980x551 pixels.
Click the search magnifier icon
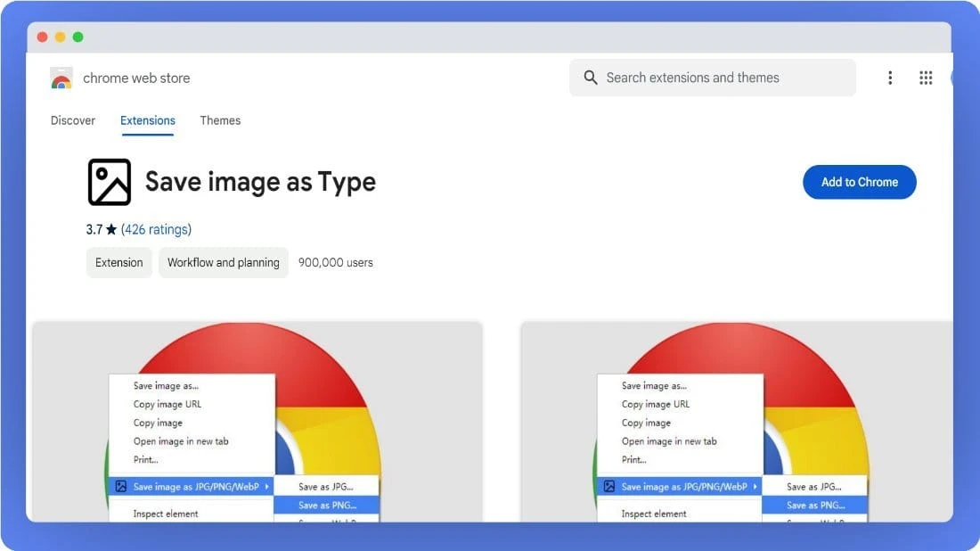tap(590, 78)
